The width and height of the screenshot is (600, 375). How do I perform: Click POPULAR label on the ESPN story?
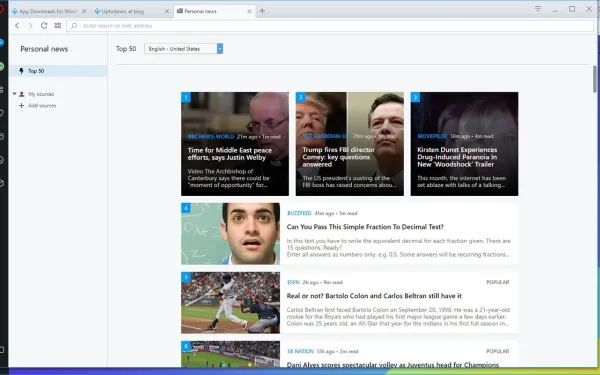point(497,282)
